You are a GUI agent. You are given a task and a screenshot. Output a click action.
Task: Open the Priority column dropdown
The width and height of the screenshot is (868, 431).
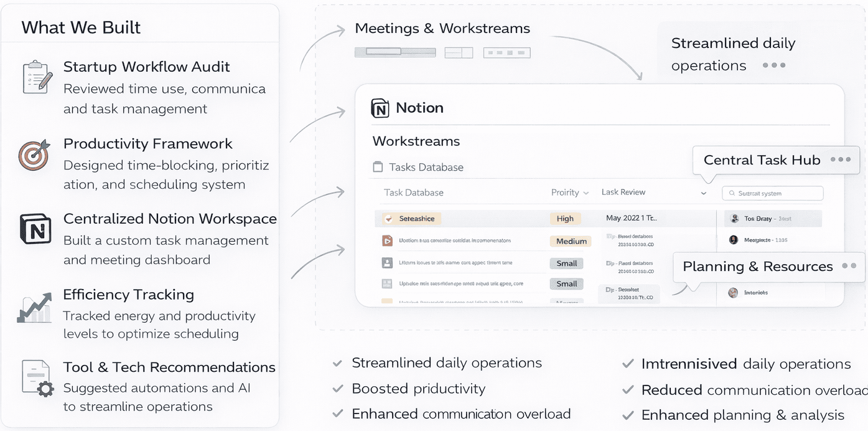pos(570,193)
